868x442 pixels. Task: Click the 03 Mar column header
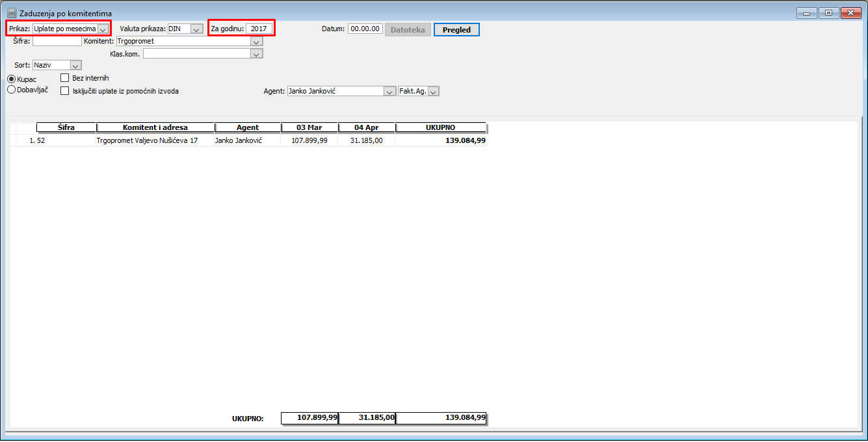pos(309,127)
